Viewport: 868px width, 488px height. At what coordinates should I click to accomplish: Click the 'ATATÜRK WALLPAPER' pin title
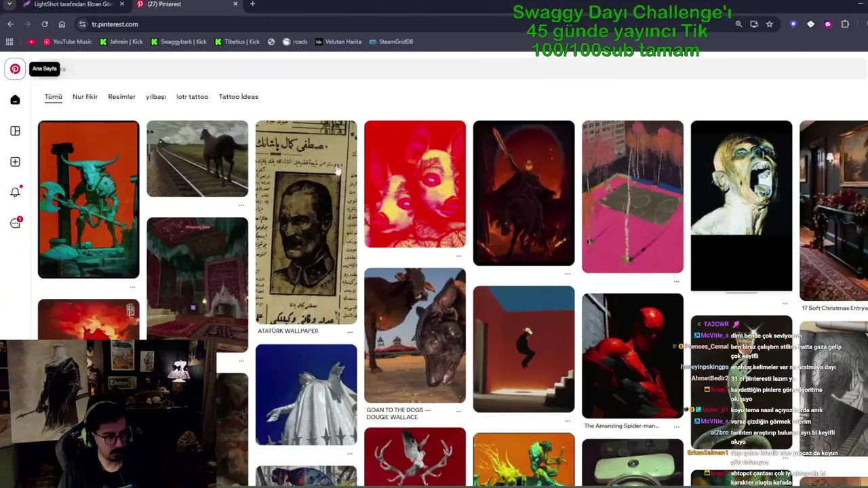[288, 331]
